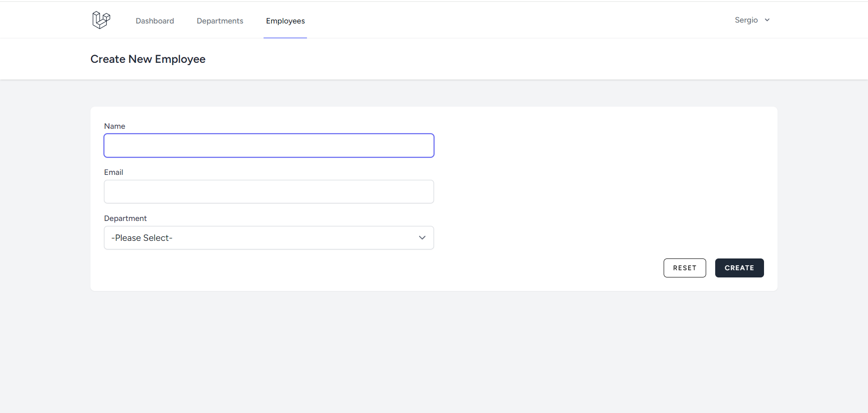Expand the Department select box
Image resolution: width=868 pixels, height=413 pixels.
pyautogui.click(x=269, y=238)
